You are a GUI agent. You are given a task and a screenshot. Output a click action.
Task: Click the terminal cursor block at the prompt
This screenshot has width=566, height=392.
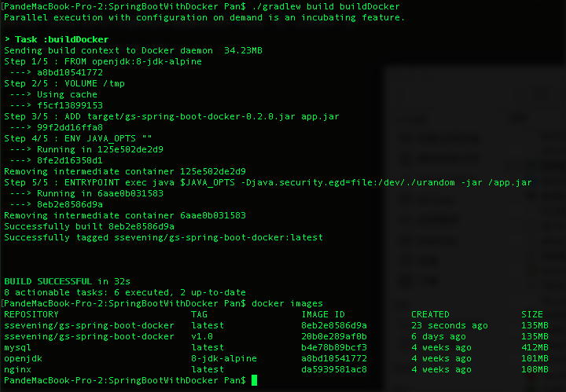coord(254,380)
